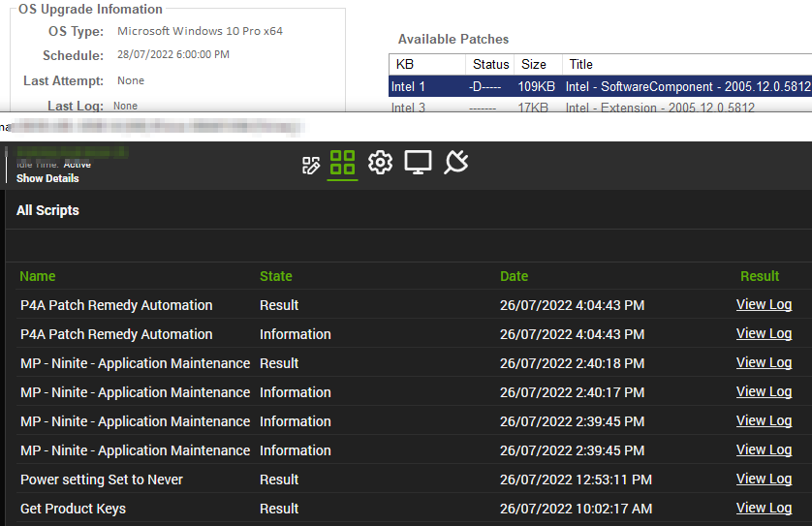View Log for first P4A Patch Remedy Automation
The width and height of the screenshot is (812, 526).
[x=764, y=304]
